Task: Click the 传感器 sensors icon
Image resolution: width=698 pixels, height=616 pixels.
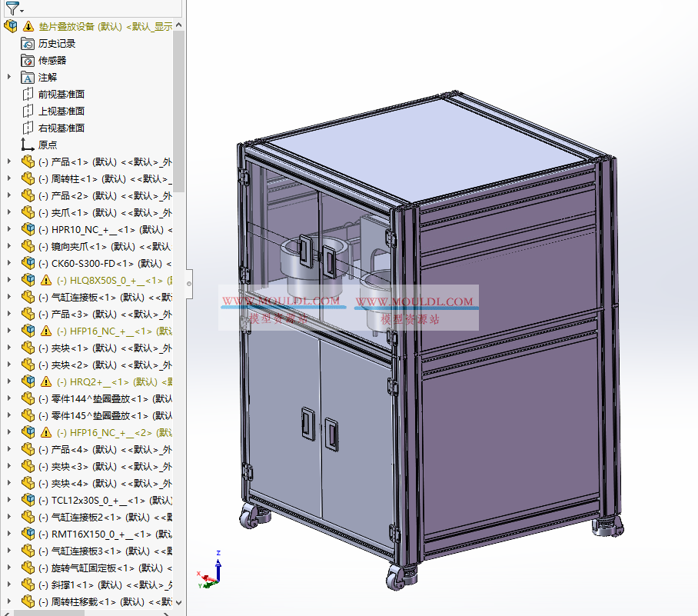Action: (x=26, y=60)
